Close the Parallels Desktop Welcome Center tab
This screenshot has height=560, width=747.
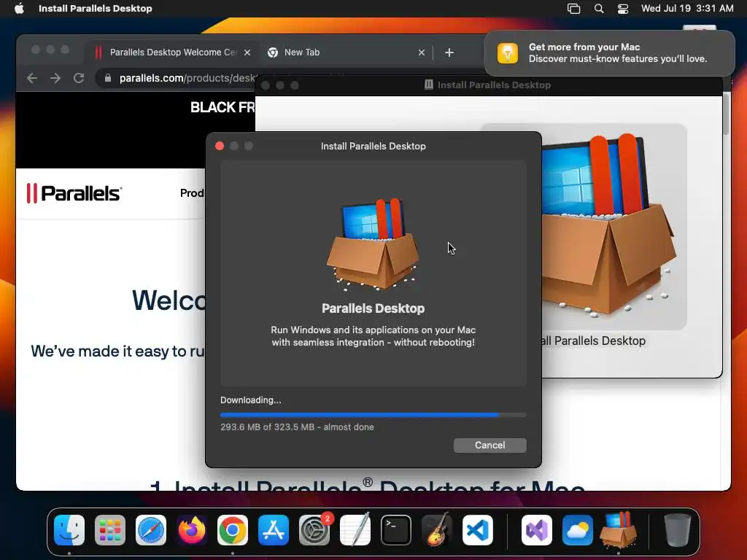(x=247, y=52)
